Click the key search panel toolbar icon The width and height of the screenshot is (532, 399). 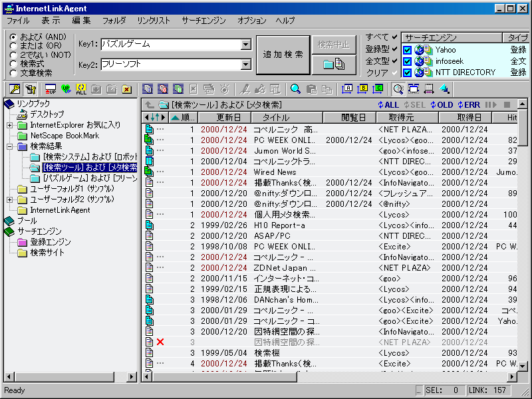pyautogui.click(x=15, y=89)
